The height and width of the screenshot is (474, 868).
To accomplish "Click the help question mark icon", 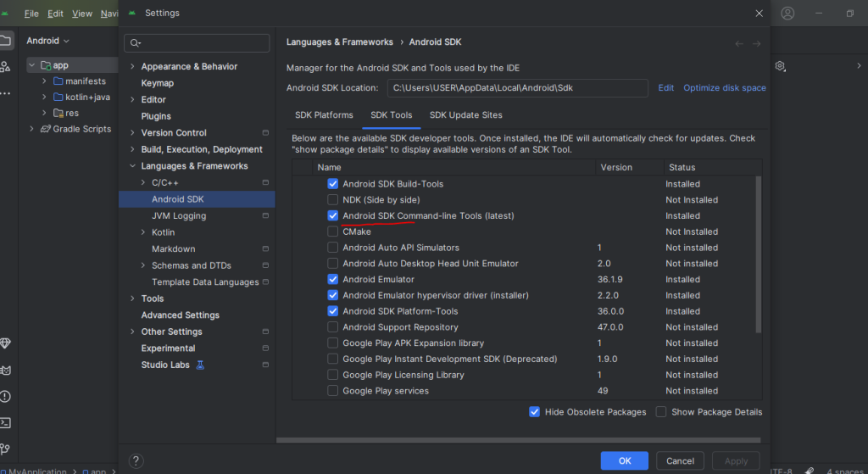I will tap(136, 461).
